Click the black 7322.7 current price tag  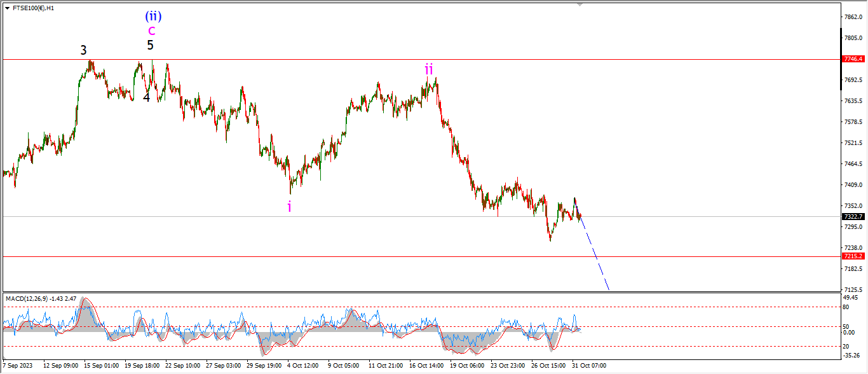click(853, 217)
